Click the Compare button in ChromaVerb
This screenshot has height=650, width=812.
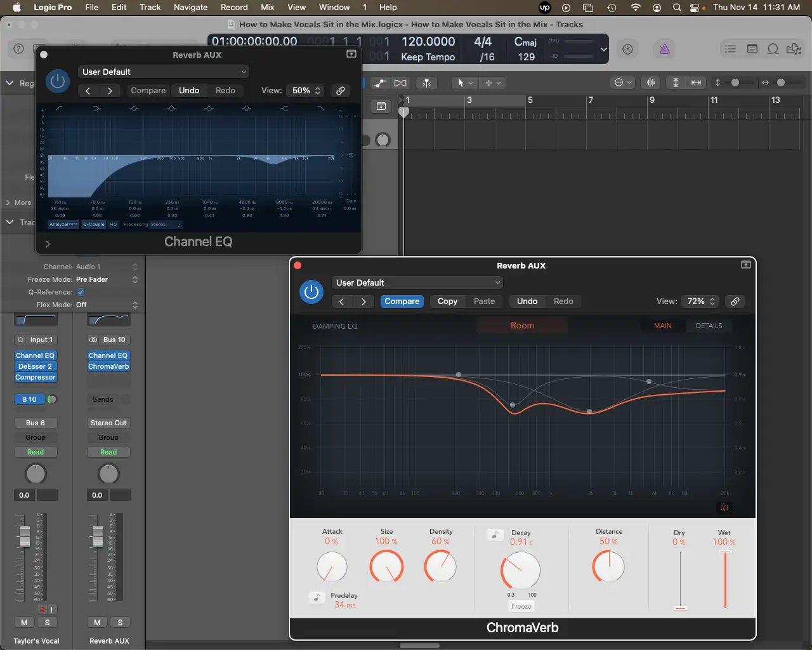point(402,302)
